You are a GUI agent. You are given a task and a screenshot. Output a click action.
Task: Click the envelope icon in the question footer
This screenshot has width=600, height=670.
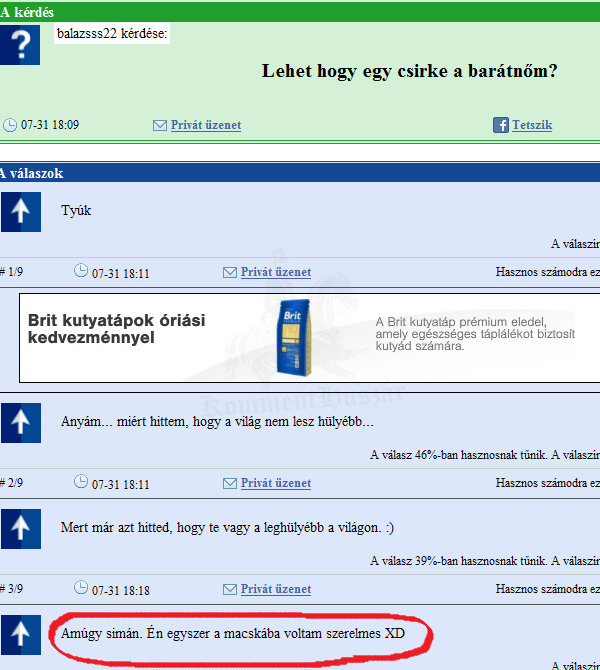(x=159, y=125)
